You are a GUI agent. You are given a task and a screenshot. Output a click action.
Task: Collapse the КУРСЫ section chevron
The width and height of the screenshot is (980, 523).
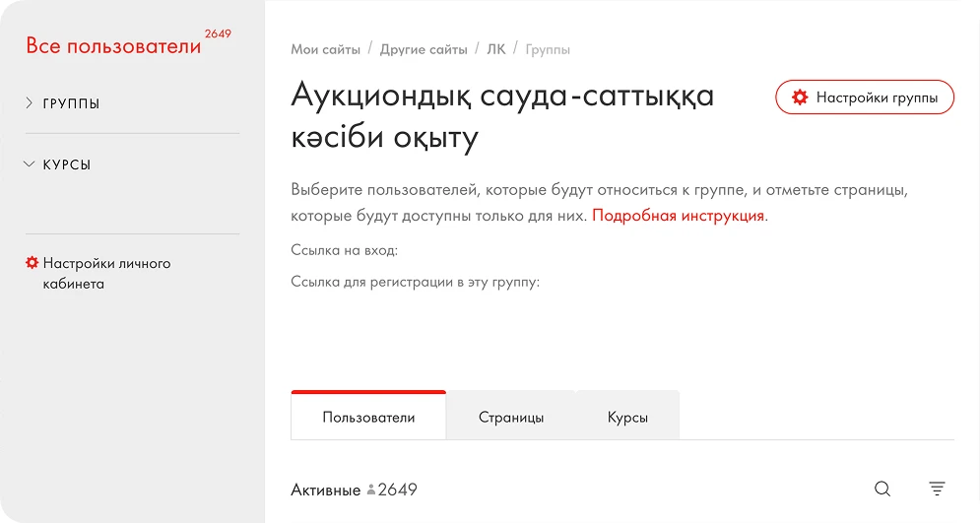29,164
